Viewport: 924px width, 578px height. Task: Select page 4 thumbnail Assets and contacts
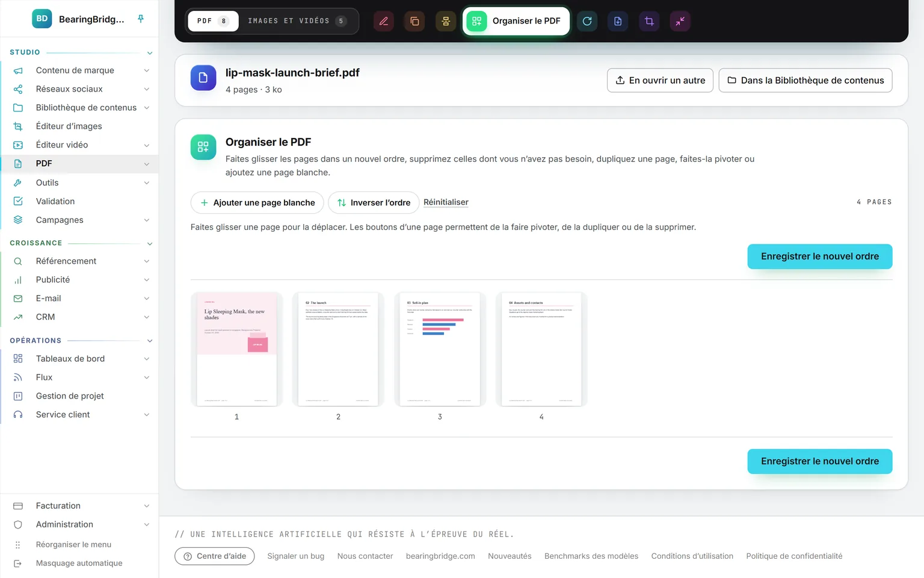[541, 349]
